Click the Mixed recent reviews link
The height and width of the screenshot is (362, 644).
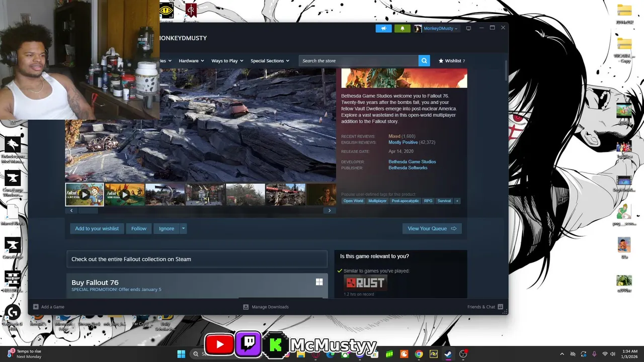coord(394,136)
